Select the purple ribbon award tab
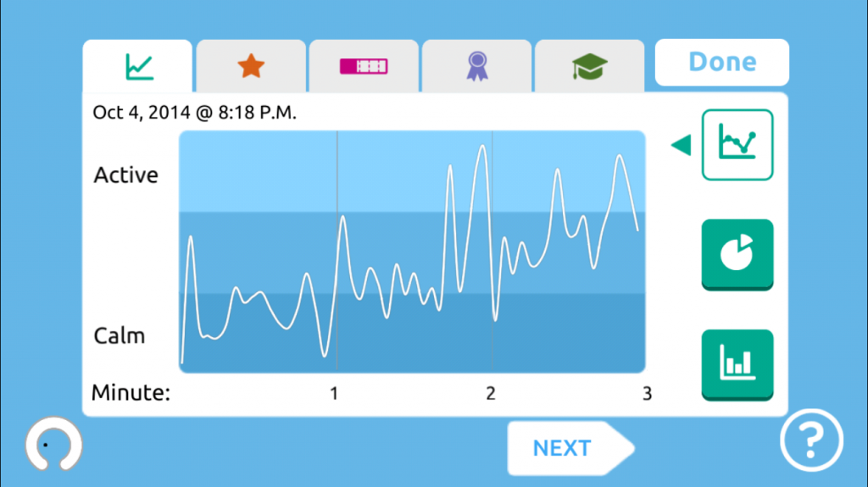This screenshot has width=868, height=487. 476,66
